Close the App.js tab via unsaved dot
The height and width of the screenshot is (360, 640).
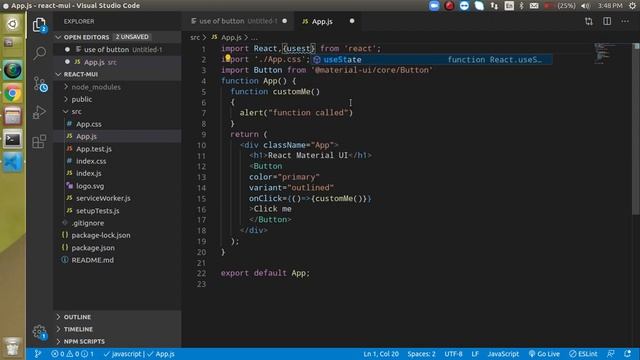point(352,21)
